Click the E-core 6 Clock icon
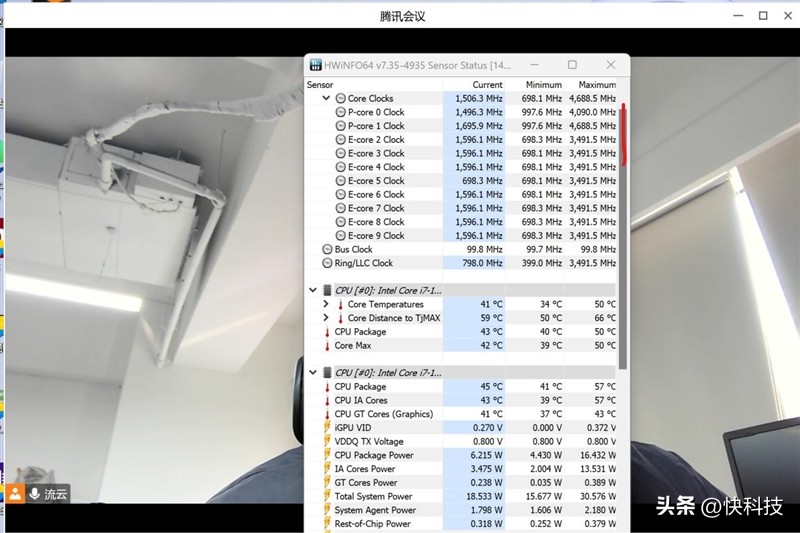The height and width of the screenshot is (533, 800). click(340, 195)
